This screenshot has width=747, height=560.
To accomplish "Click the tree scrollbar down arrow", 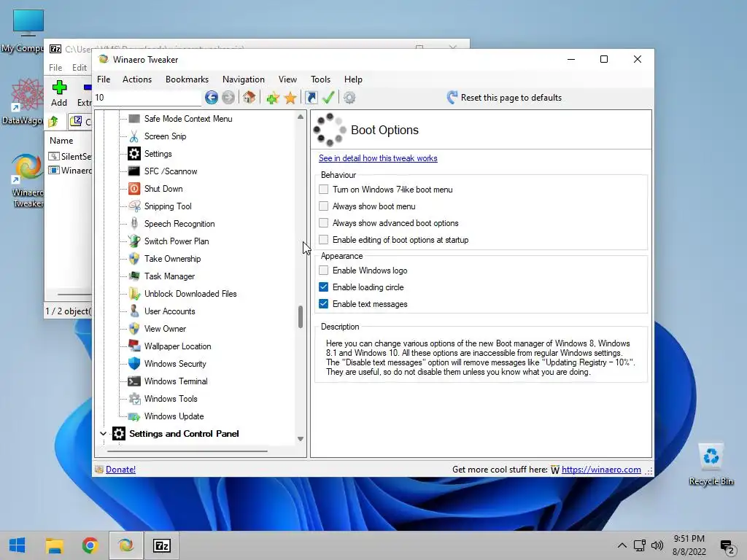I will coord(301,439).
